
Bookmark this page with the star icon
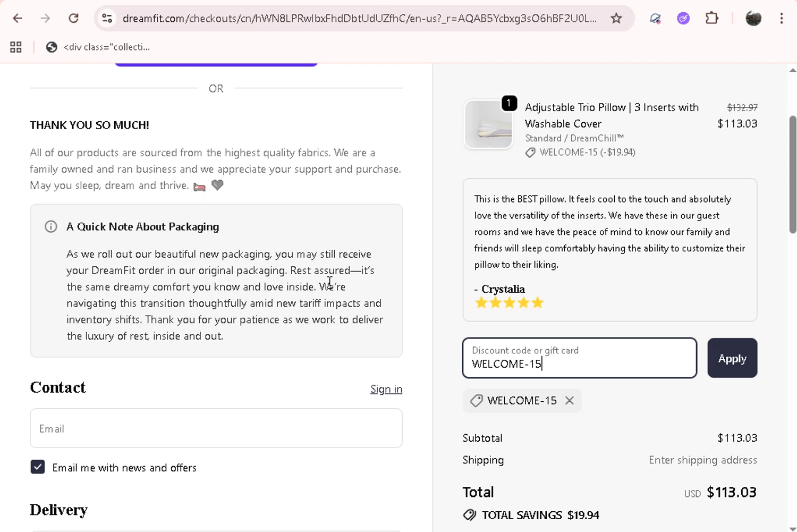point(616,19)
